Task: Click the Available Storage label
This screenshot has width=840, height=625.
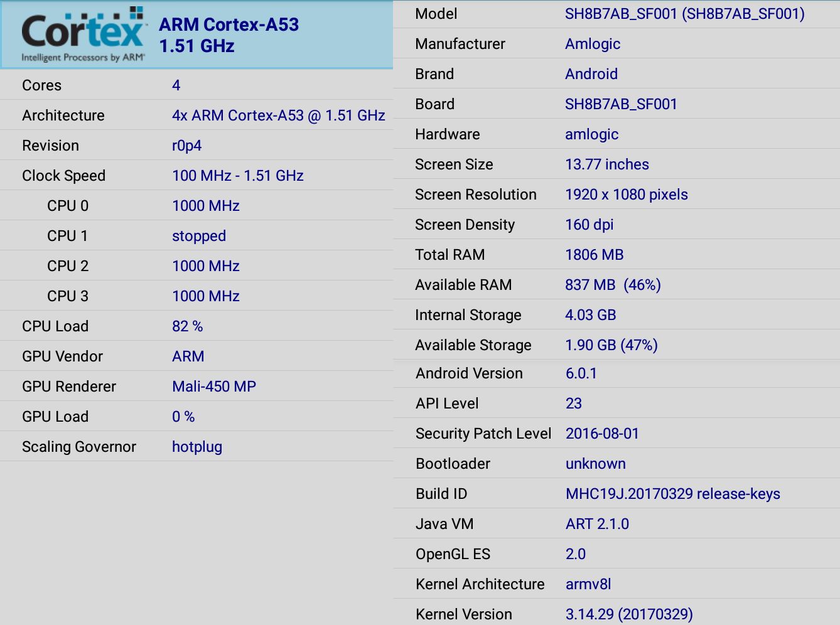Action: pos(473,345)
